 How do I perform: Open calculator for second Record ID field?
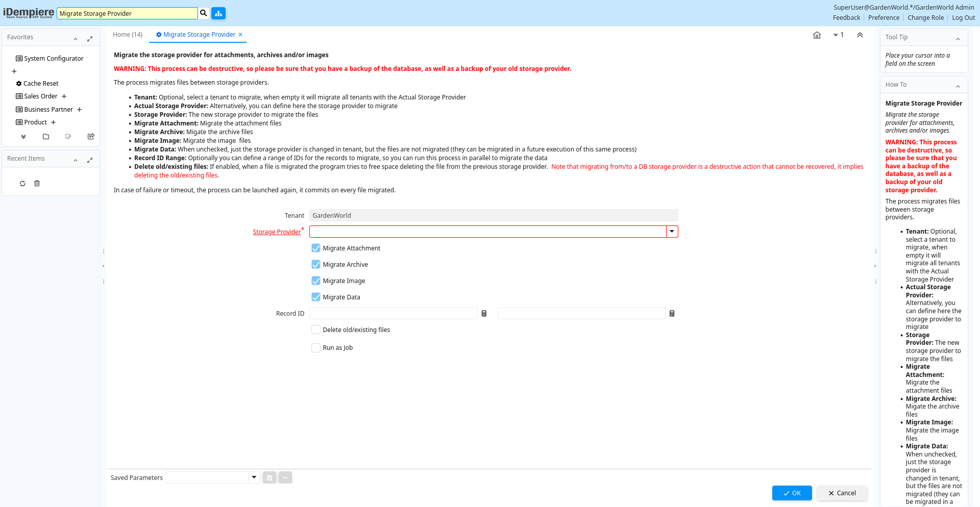coord(672,314)
